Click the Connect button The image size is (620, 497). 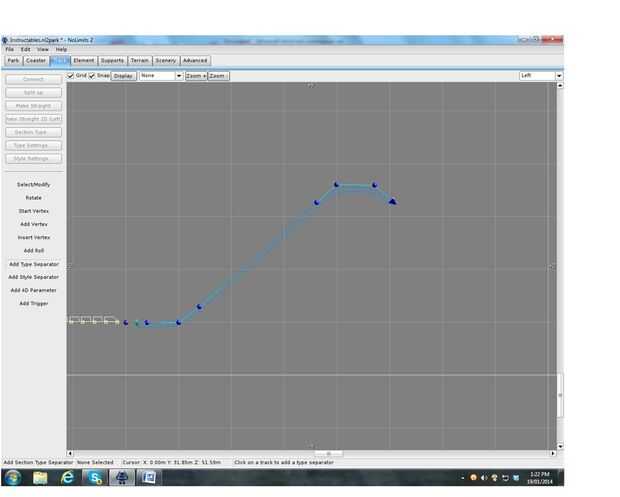[34, 79]
